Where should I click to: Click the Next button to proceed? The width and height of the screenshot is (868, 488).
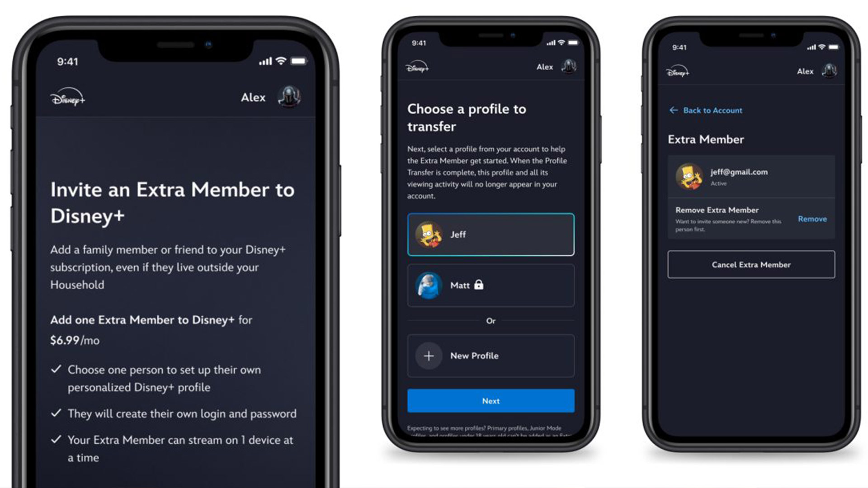(490, 400)
